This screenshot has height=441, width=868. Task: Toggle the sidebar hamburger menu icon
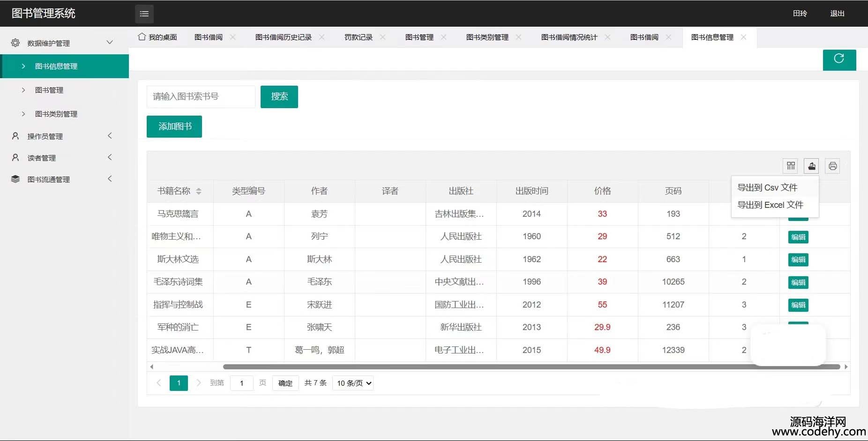click(x=144, y=14)
